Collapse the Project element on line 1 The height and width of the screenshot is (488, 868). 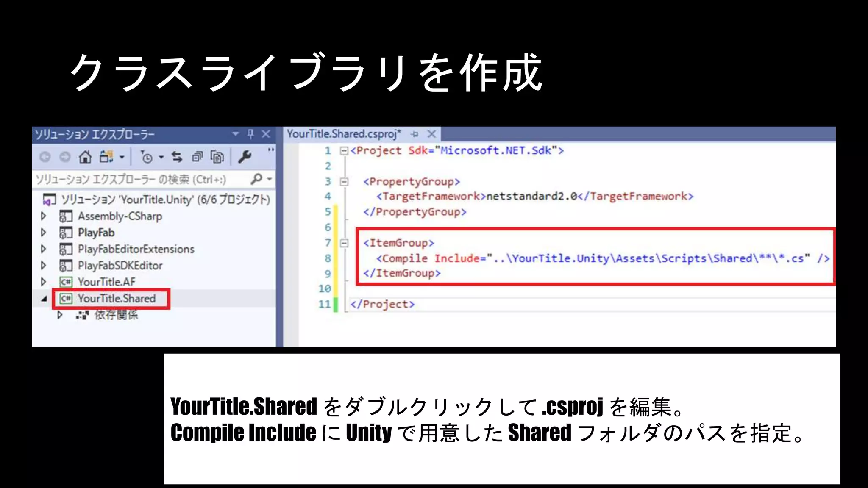tap(344, 151)
